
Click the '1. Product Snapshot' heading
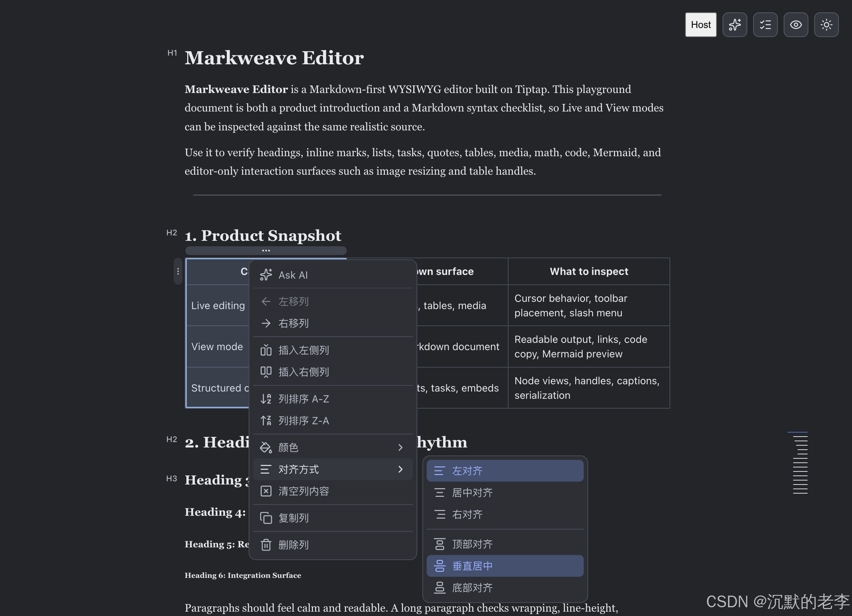pos(263,235)
